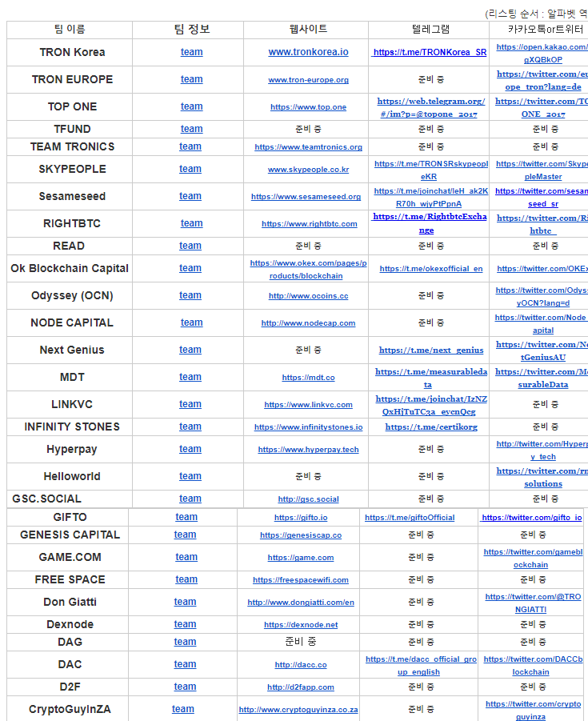Open certikorg Telegram link

pos(431,427)
